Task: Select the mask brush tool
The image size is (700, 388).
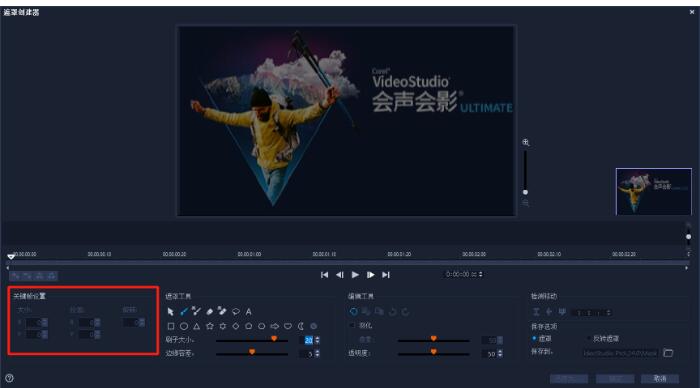Action: pos(183,311)
